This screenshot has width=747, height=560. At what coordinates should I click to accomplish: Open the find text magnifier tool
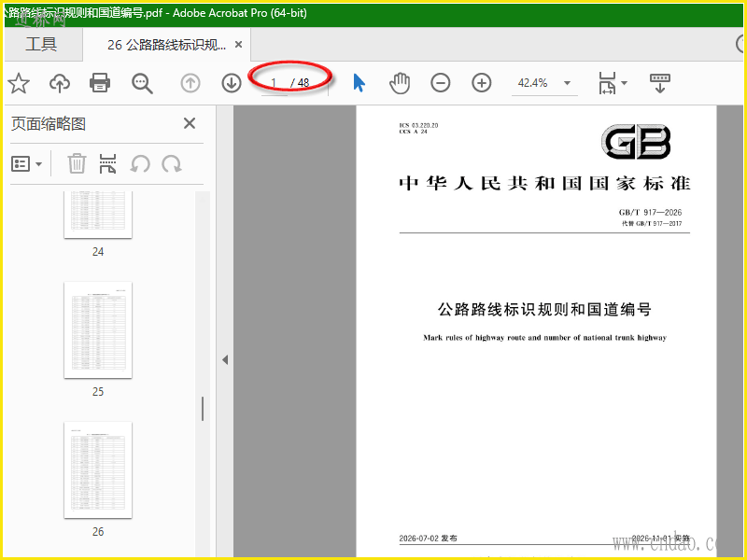(x=142, y=83)
